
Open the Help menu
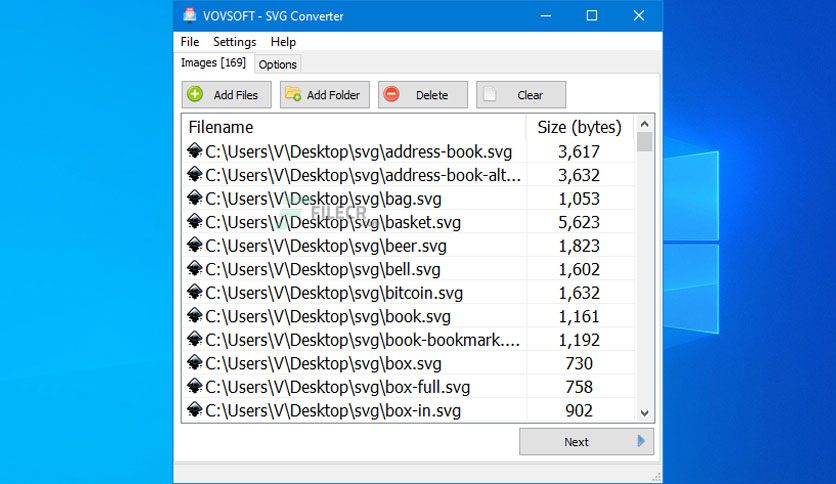click(x=283, y=42)
